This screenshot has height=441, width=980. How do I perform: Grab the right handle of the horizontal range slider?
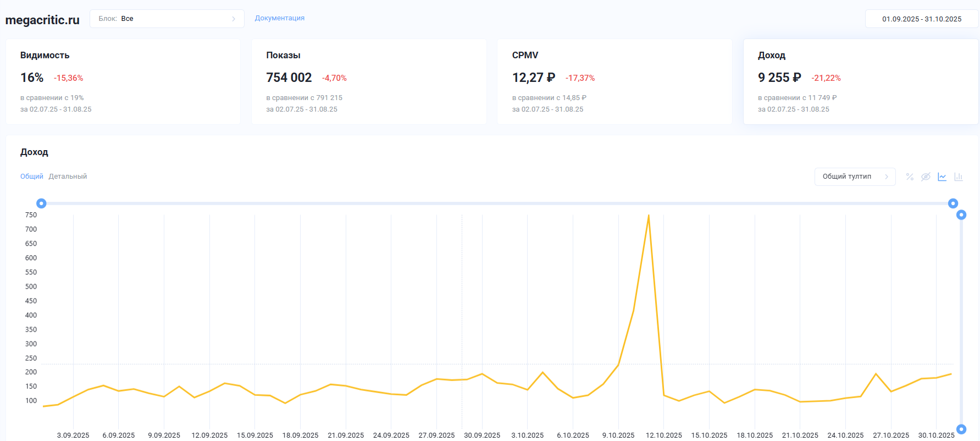953,203
